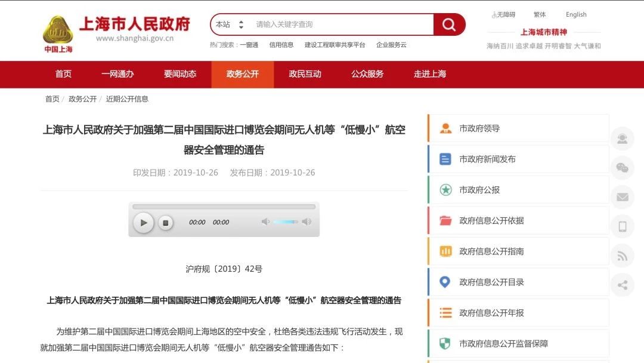Image resolution: width=644 pixels, height=363 pixels.
Task: Click the floating WeChat icon
Action: pos(622,168)
